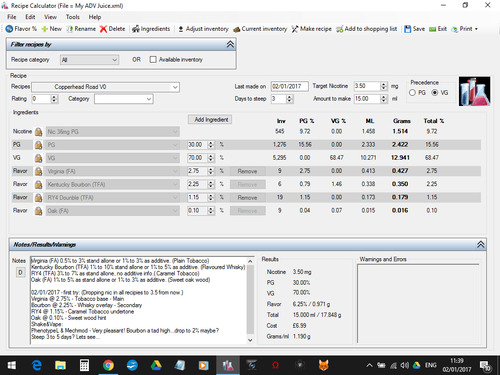
Task: Create a New recipe from toolbar
Action: pyautogui.click(x=52, y=29)
